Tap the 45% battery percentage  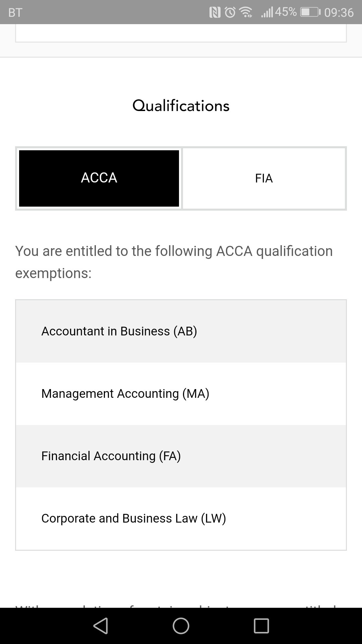tap(286, 12)
